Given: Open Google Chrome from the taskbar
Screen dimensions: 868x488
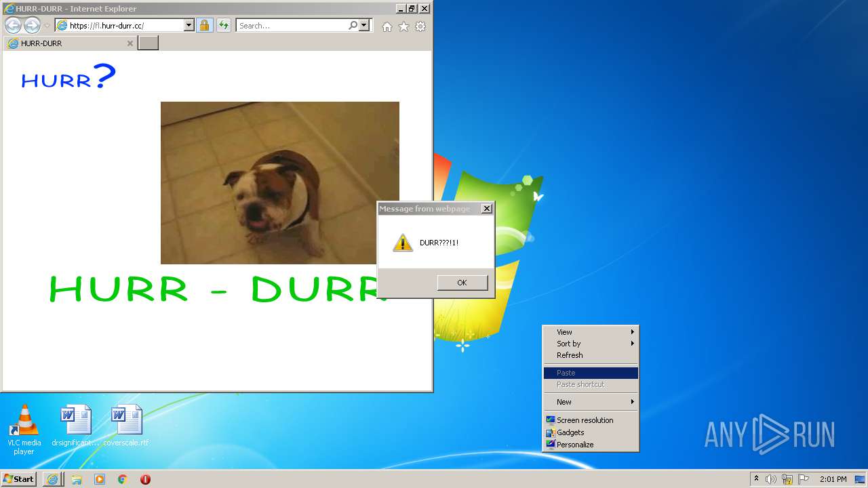Looking at the screenshot, I should pyautogui.click(x=123, y=479).
